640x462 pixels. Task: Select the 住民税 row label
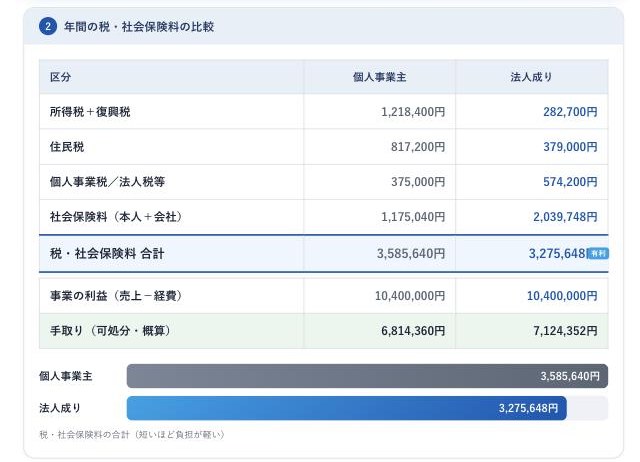[x=67, y=147]
